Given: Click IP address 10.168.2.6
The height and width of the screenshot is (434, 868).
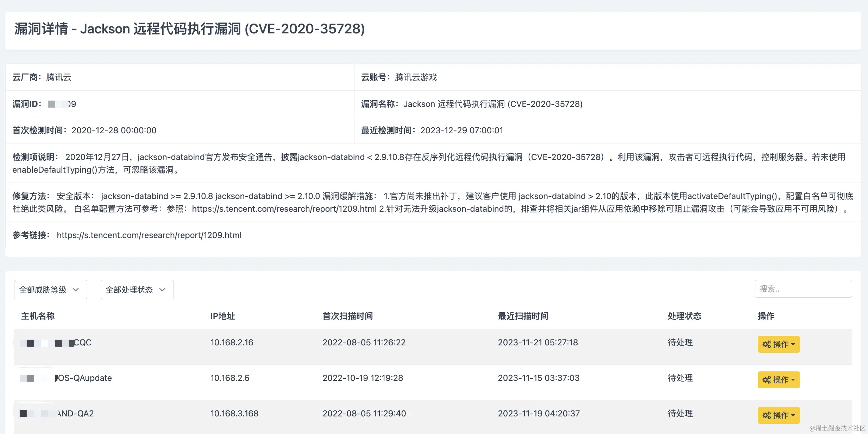Looking at the screenshot, I should point(229,378).
